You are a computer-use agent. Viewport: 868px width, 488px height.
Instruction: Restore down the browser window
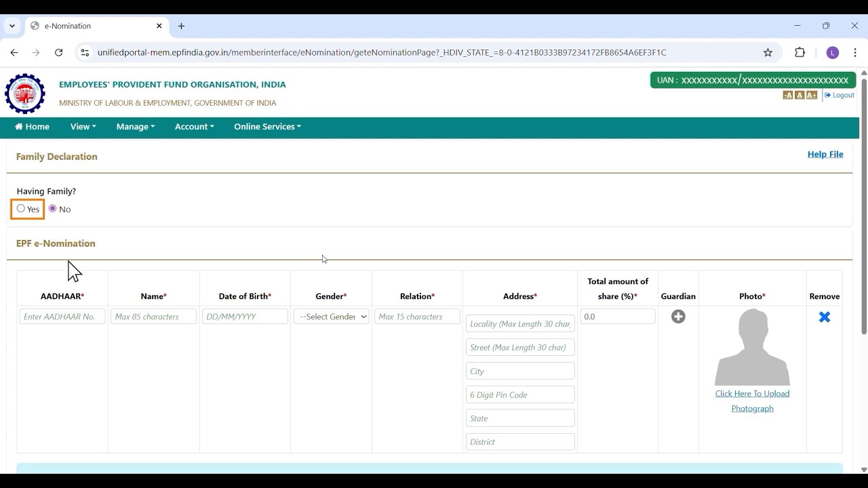(826, 26)
